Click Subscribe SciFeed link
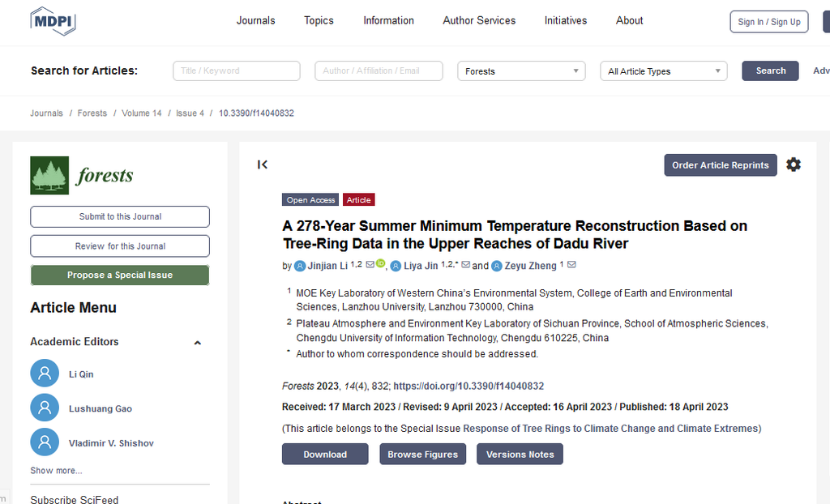 click(74, 499)
